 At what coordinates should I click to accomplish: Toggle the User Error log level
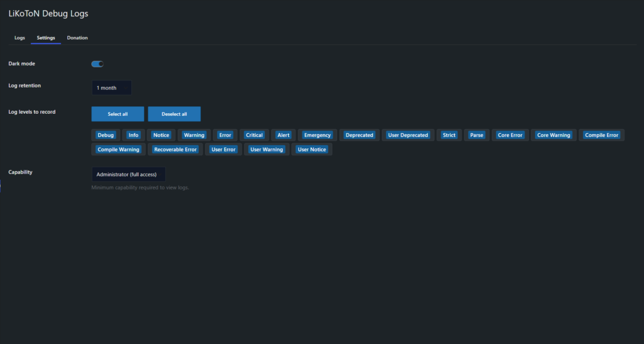pyautogui.click(x=223, y=150)
